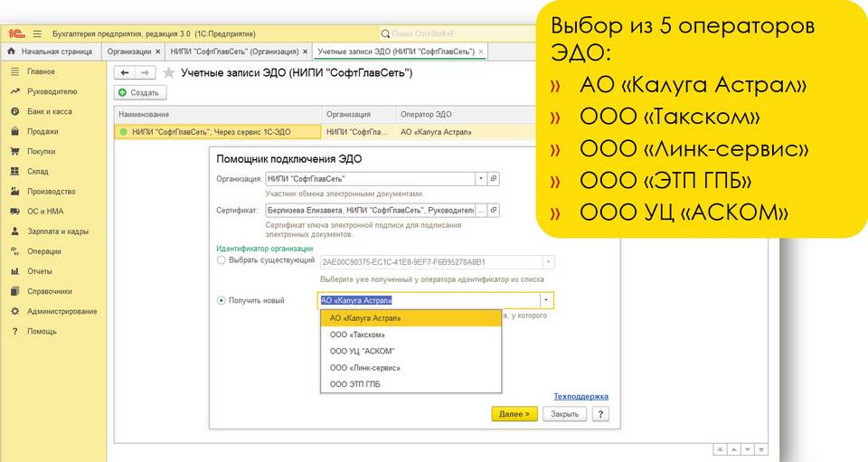Choose АО «Калуга Астрал» from dropdown list
This screenshot has width=868, height=462.
[410, 318]
